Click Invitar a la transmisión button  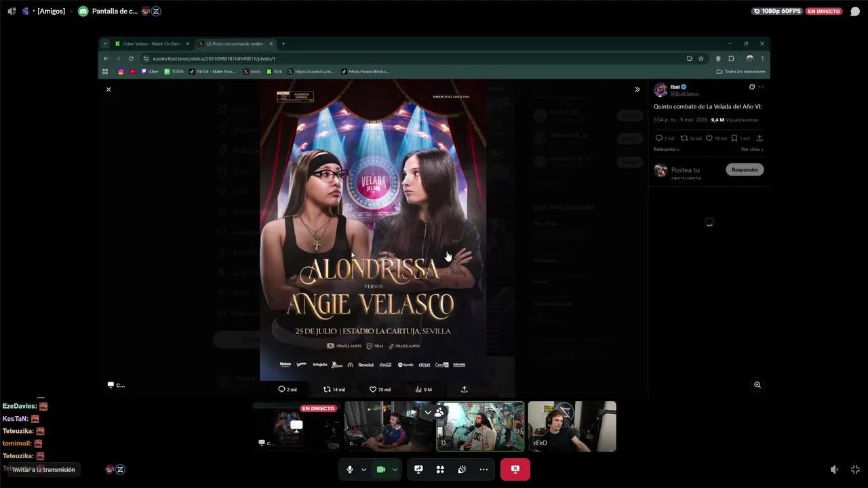pos(43,470)
